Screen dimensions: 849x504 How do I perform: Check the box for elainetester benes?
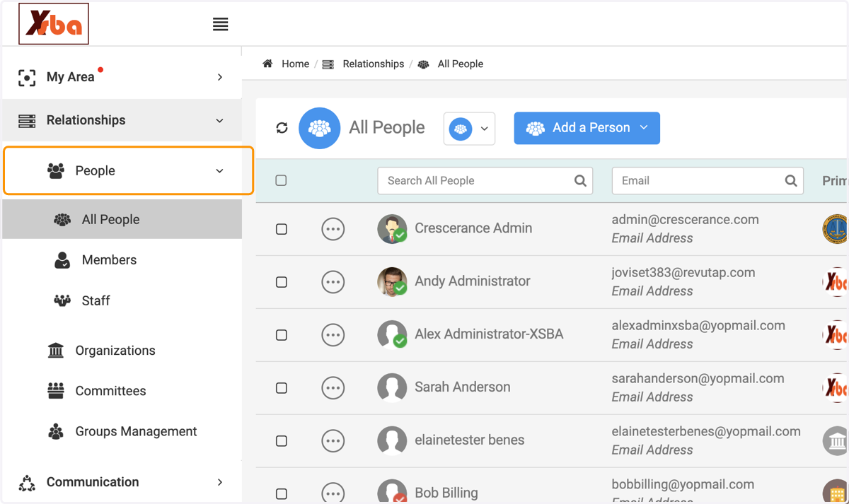click(282, 441)
